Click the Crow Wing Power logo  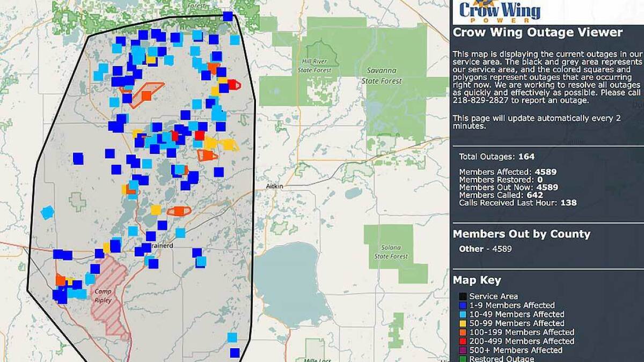click(x=500, y=11)
